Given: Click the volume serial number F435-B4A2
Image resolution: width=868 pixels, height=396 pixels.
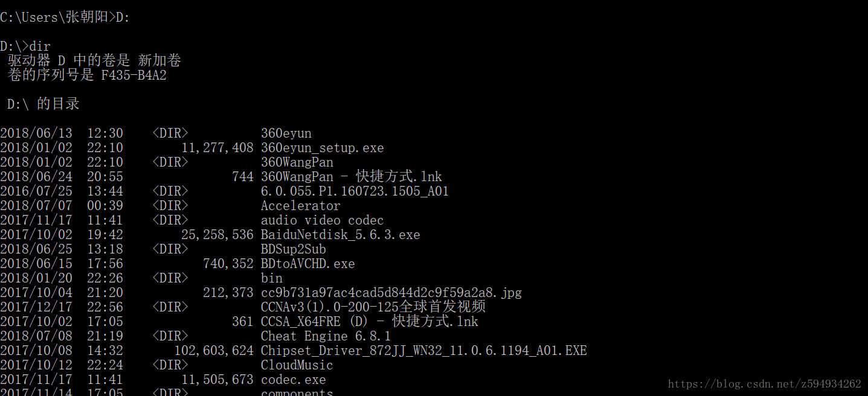Looking at the screenshot, I should pos(133,75).
